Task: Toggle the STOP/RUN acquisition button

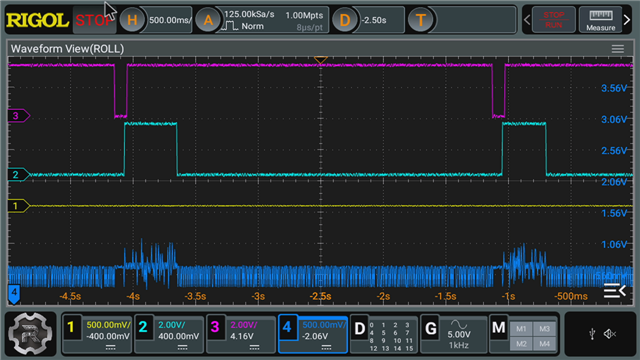Action: click(553, 20)
